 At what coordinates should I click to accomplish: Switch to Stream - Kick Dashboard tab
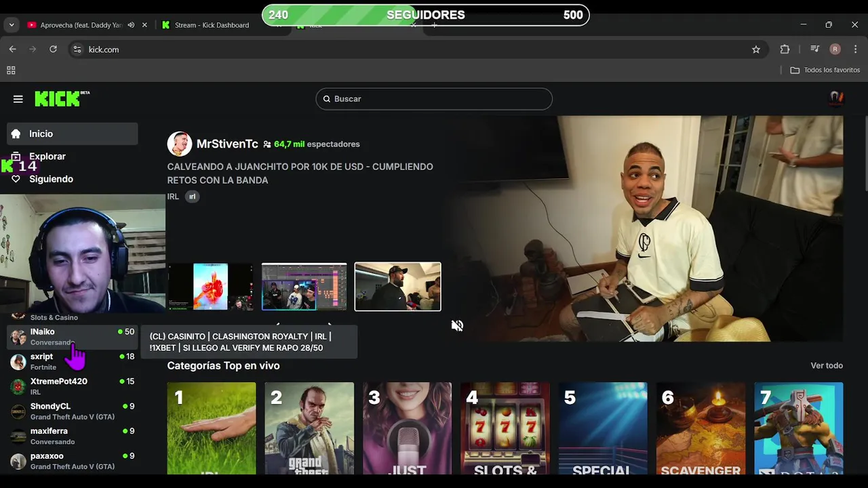tap(212, 25)
